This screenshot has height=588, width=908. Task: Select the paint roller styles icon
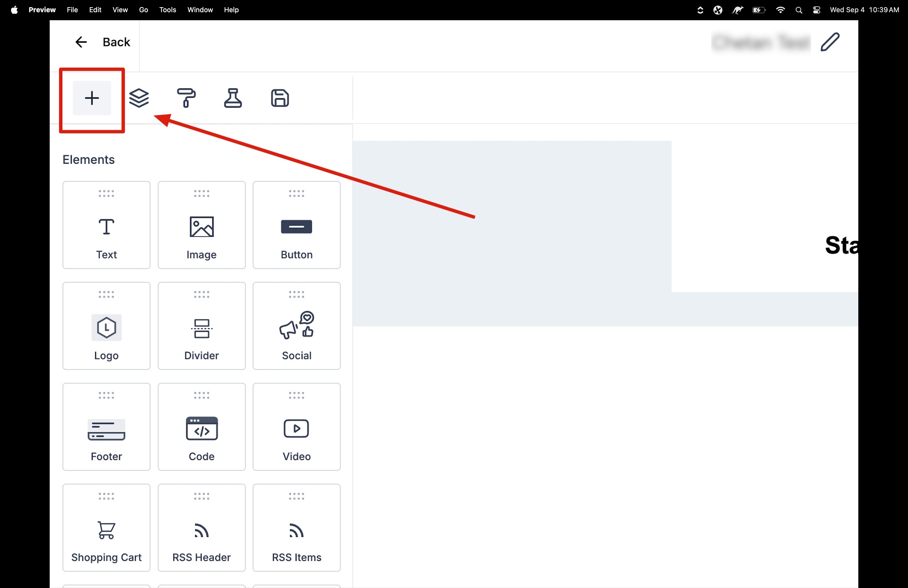coord(186,98)
